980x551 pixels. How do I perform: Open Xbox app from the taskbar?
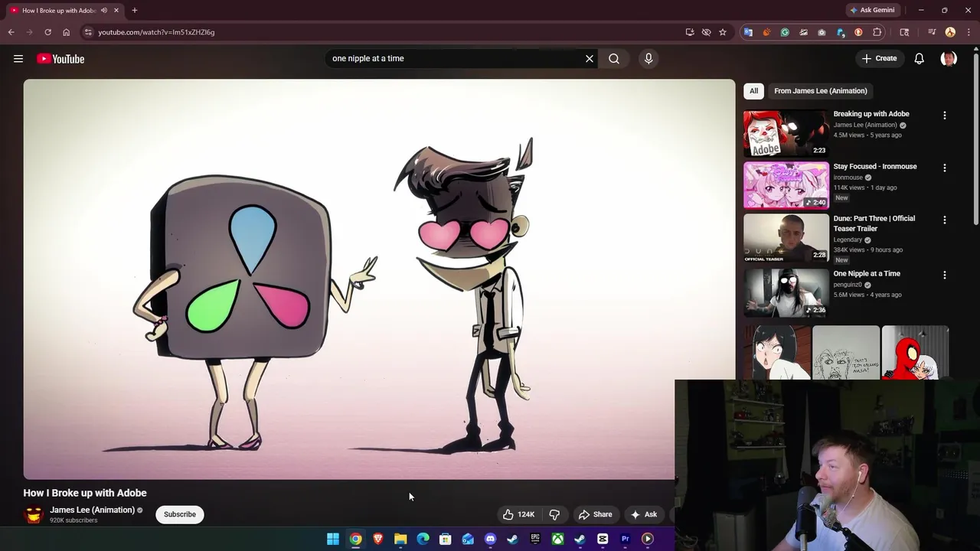point(557,539)
